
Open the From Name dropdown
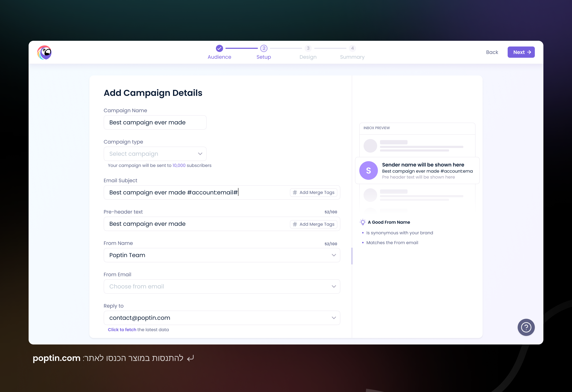[222, 255]
